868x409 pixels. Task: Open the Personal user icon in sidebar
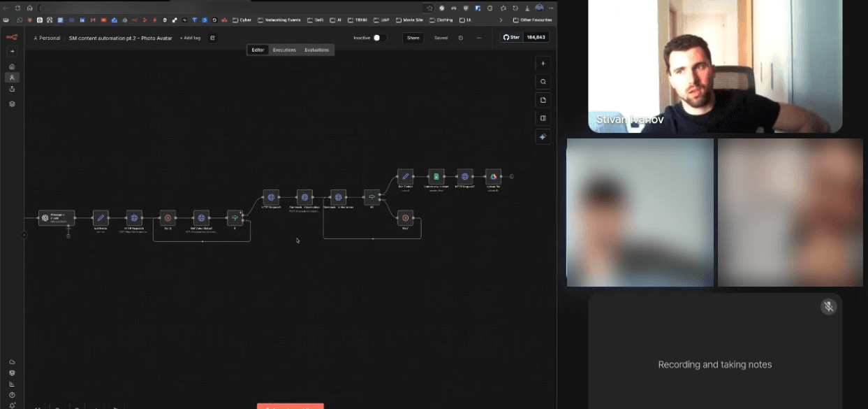point(12,78)
